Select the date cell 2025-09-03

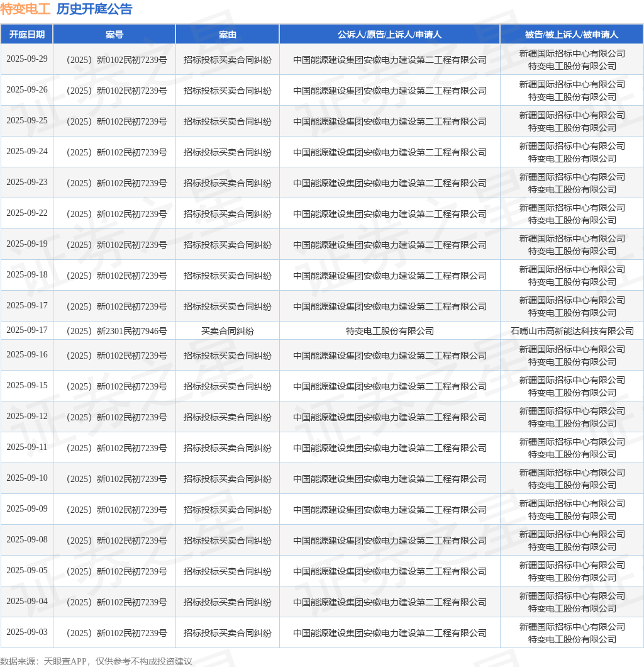(x=27, y=632)
